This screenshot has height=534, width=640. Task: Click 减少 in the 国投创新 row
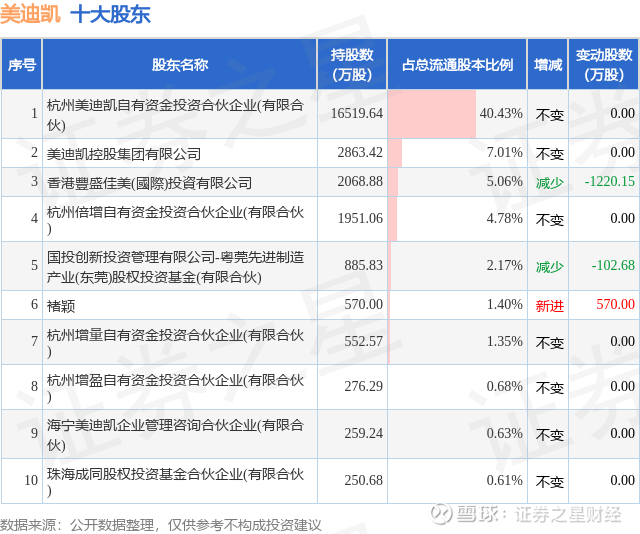coord(549,267)
